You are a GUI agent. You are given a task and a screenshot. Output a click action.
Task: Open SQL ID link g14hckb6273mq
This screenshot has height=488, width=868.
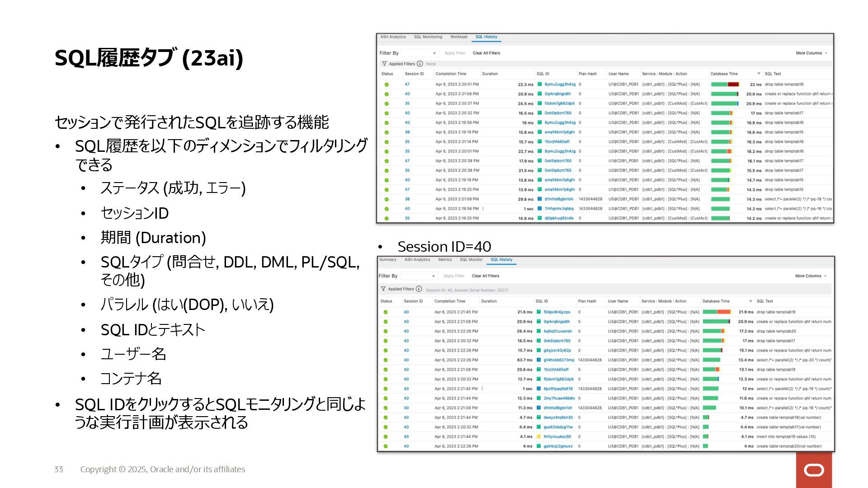tap(558, 360)
